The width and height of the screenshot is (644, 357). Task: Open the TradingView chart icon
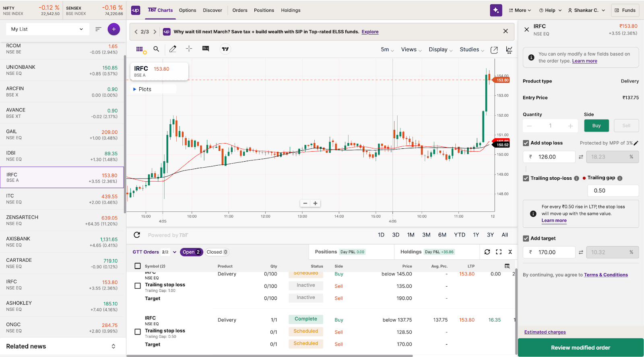point(225,49)
